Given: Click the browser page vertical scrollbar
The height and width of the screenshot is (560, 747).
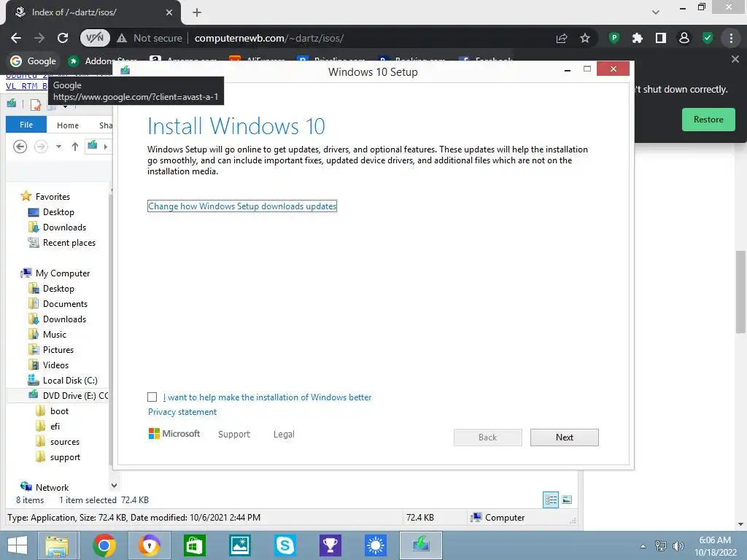Looking at the screenshot, I should [x=740, y=292].
